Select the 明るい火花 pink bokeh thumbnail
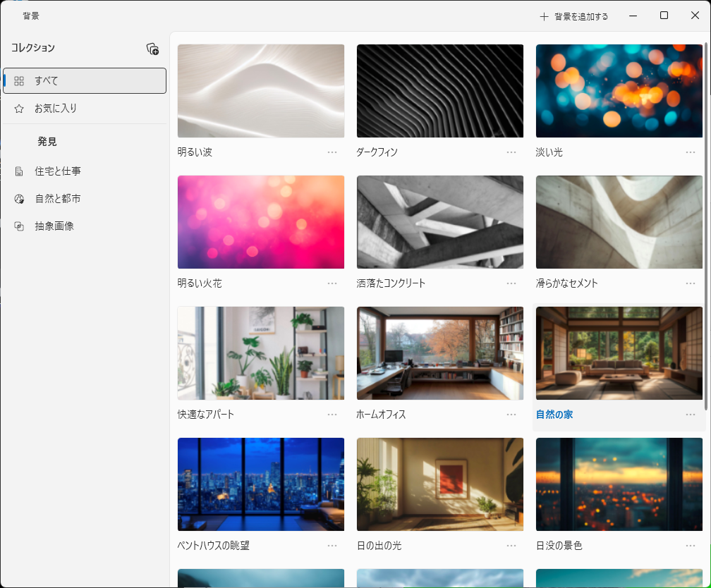This screenshot has width=711, height=588. click(x=261, y=222)
